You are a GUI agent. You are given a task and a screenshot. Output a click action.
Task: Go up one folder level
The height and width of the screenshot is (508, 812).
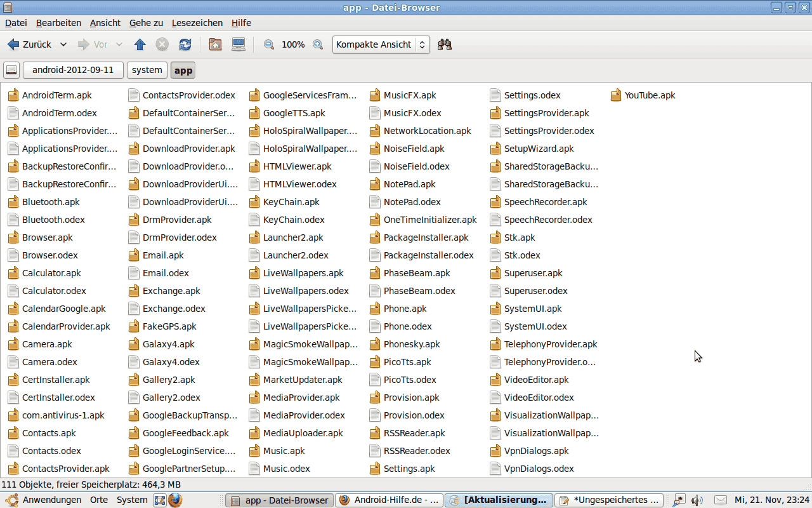pos(140,44)
